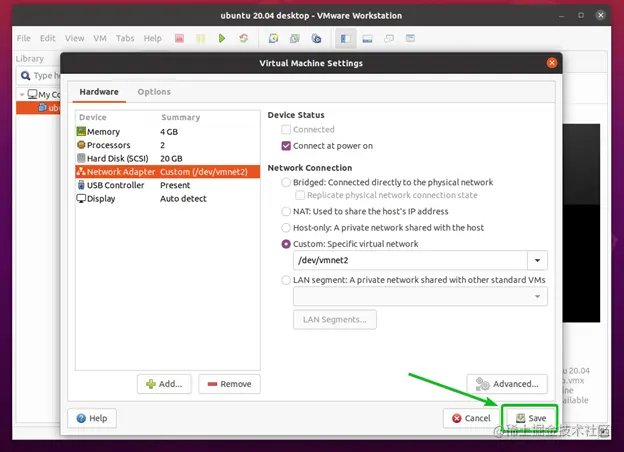624x452 pixels.
Task: Click the restart guest toolbar icon
Action: click(x=244, y=38)
